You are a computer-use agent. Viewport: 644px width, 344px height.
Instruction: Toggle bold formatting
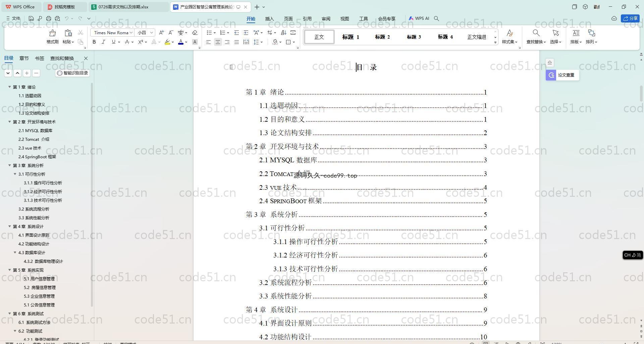pos(94,42)
